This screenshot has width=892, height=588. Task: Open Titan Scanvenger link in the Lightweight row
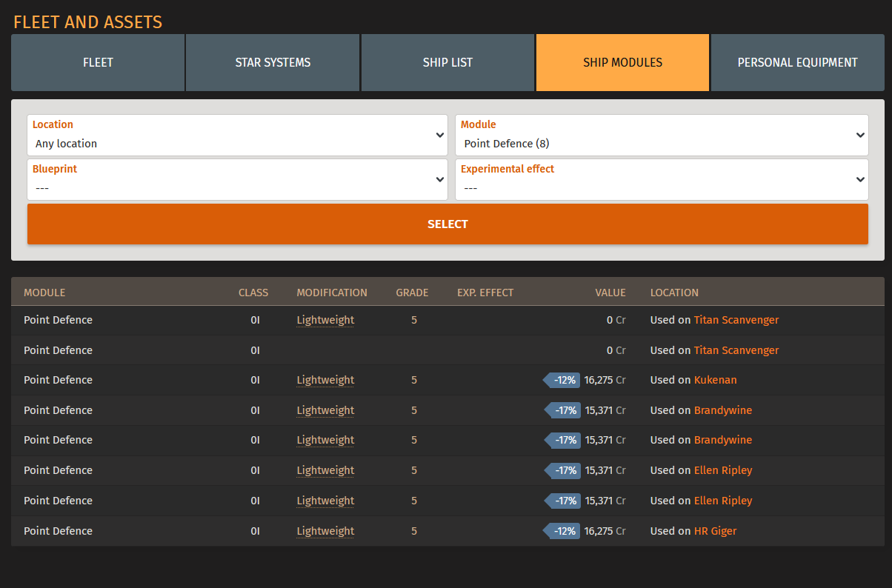[x=736, y=320]
